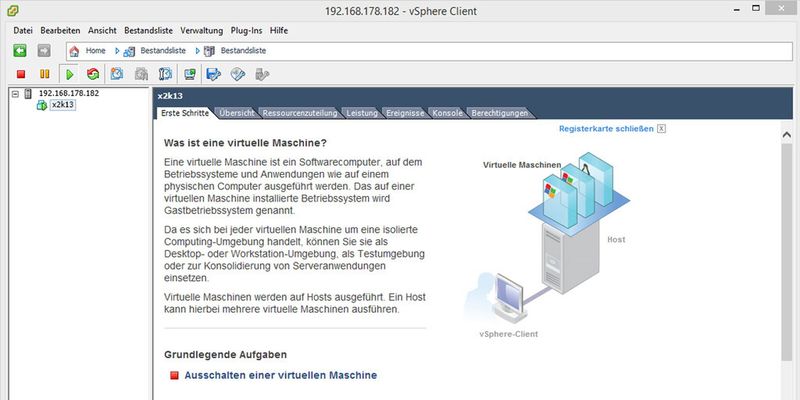Image resolution: width=800 pixels, height=400 pixels.
Task: Click scrollbar up arrow in content pane
Action: coord(786,134)
